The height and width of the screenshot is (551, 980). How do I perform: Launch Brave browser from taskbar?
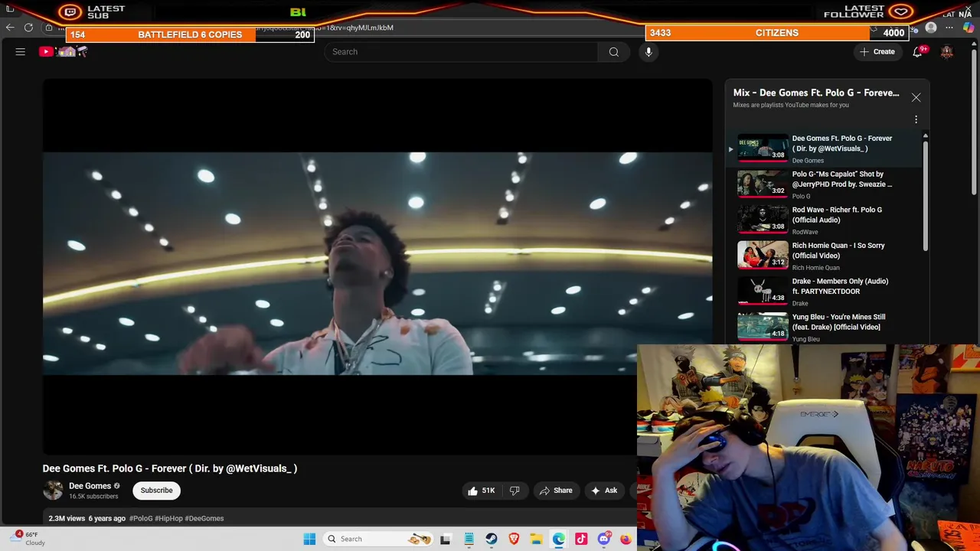coord(514,539)
